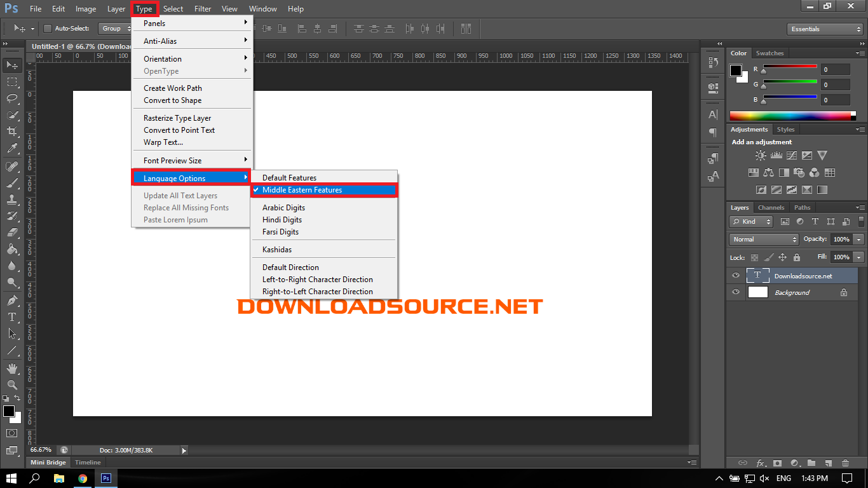Click the Delete layer trash icon
Viewport: 868px width, 488px height.
[x=845, y=463]
